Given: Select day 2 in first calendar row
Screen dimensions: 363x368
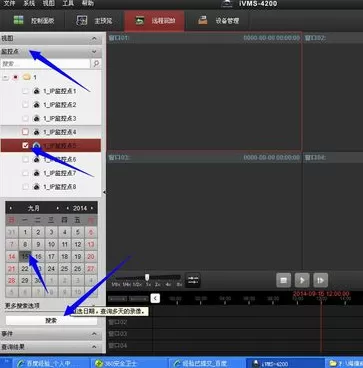Looking at the screenshot, I should pos(38,233).
